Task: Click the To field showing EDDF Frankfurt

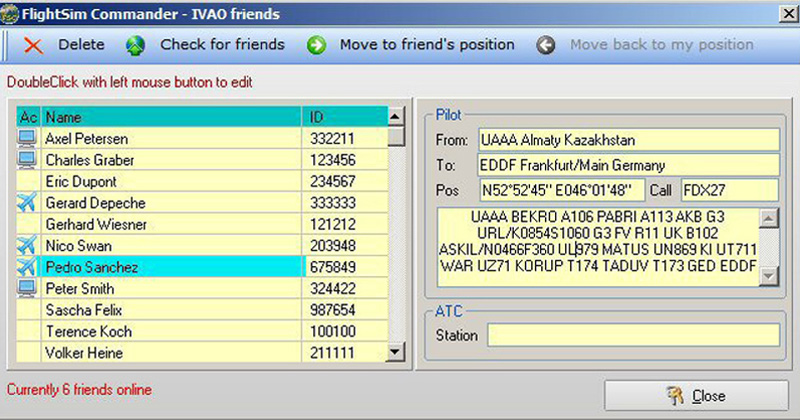Action: 629,165
